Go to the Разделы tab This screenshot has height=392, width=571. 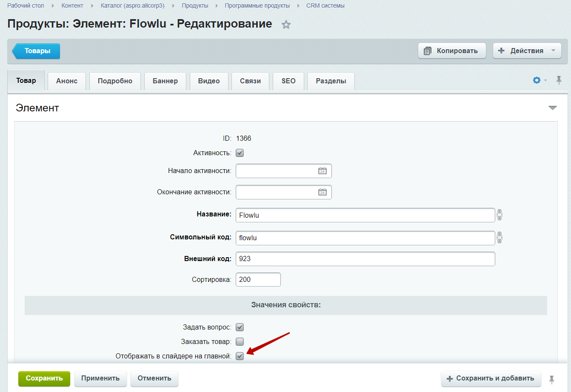pos(331,81)
